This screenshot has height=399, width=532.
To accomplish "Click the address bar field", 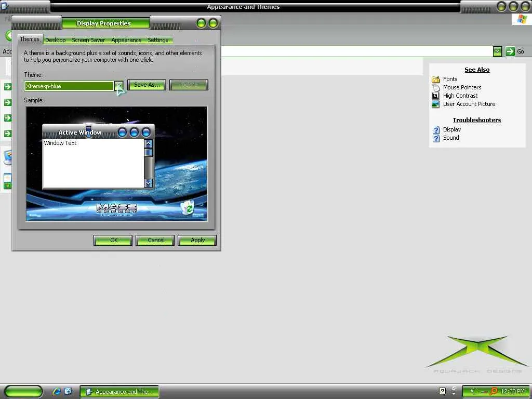I will pos(356,51).
